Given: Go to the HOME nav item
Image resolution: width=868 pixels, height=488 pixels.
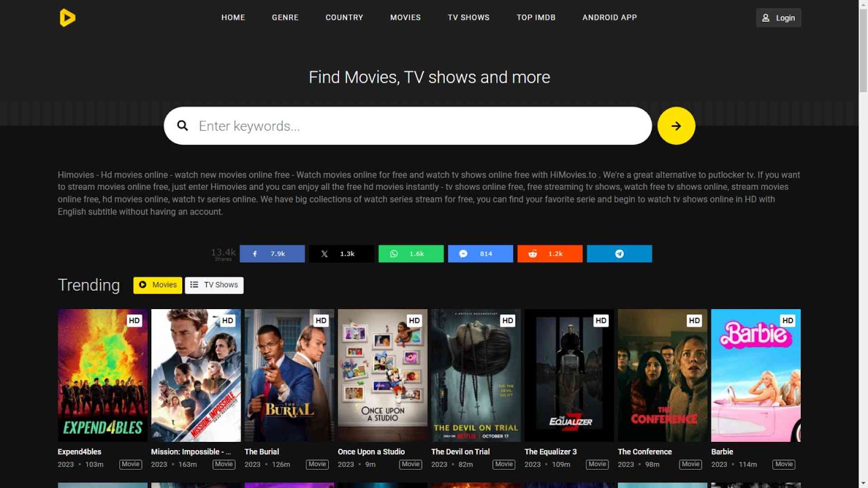Looking at the screenshot, I should pos(233,17).
